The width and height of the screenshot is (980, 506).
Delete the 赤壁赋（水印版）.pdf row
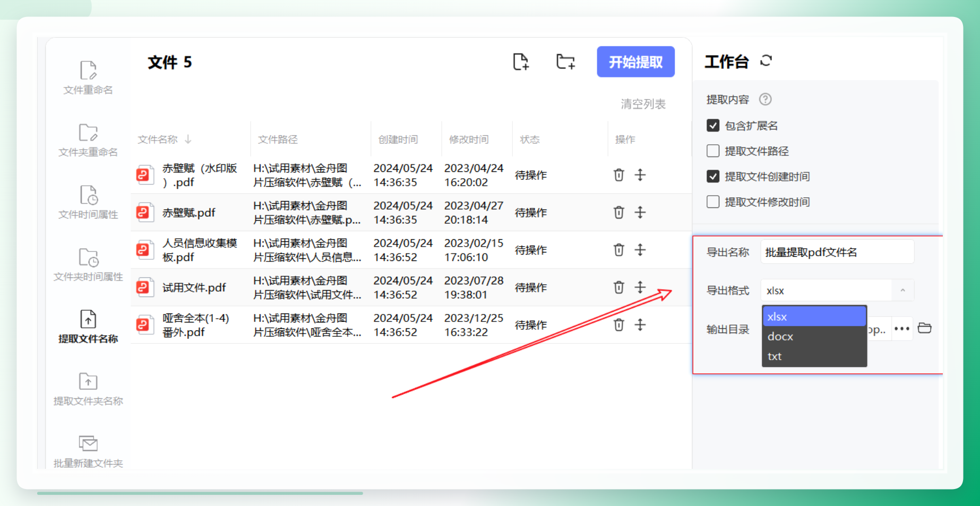[x=618, y=175]
